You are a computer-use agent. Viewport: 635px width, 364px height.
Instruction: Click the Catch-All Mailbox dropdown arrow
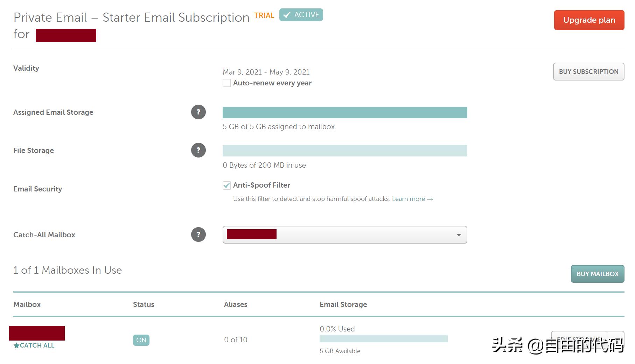click(459, 235)
